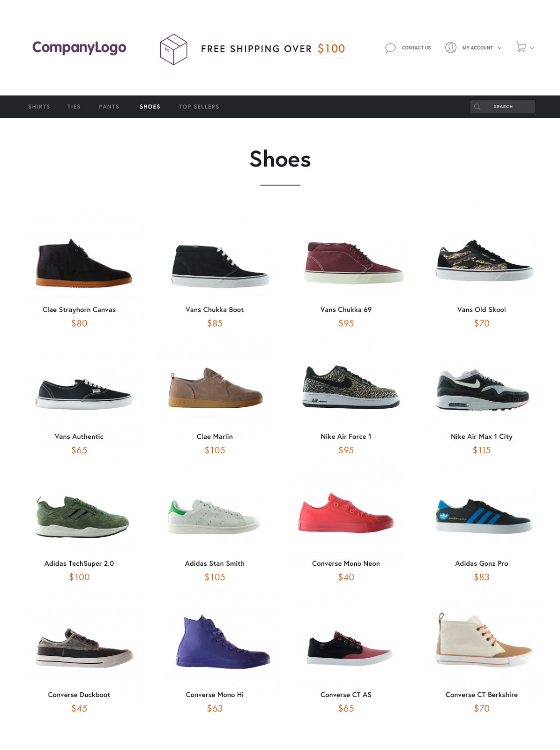Open the Adidas Gonz Pro shoe image
Viewport: 560px width, 750px height.
tap(485, 516)
